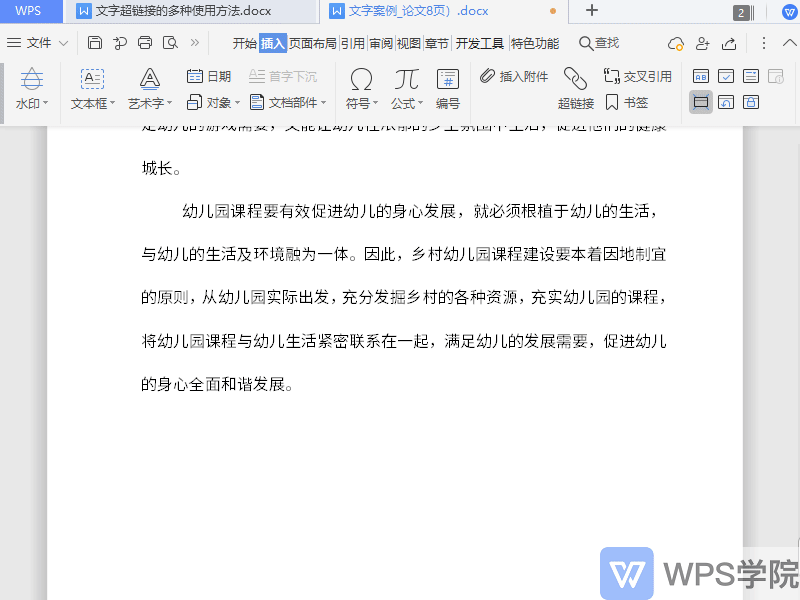The width and height of the screenshot is (800, 600).
Task: Open the 文件 menu
Action: [x=29, y=43]
